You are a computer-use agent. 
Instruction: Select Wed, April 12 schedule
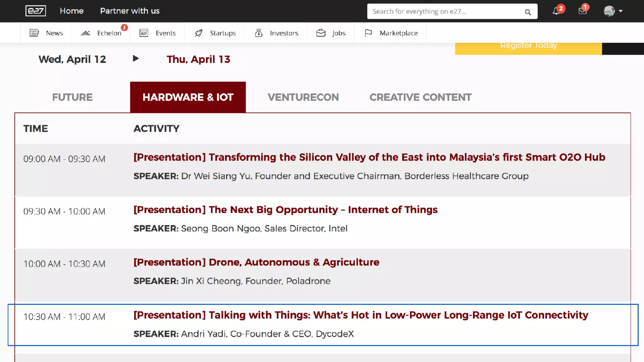point(72,59)
